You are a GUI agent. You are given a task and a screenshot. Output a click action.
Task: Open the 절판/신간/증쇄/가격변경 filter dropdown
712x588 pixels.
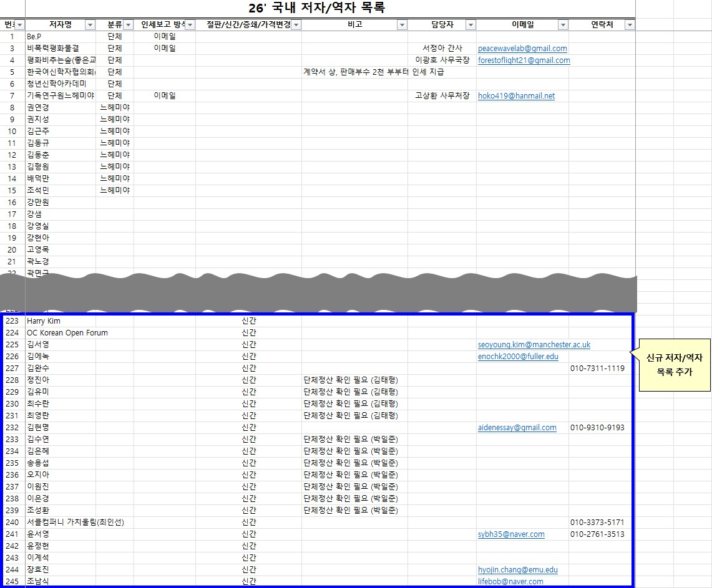[296, 25]
